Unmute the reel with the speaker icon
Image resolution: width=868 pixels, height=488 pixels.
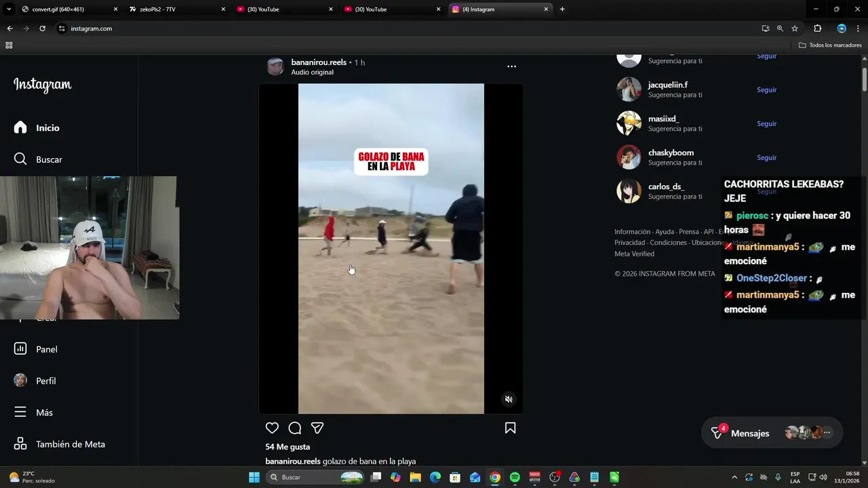509,399
